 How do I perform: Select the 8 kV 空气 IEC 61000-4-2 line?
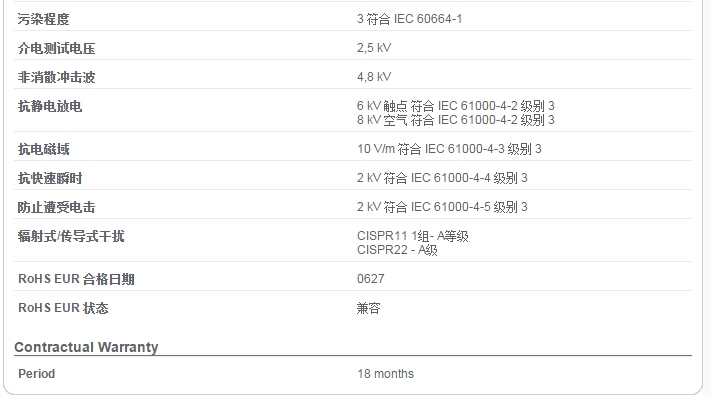pos(456,120)
